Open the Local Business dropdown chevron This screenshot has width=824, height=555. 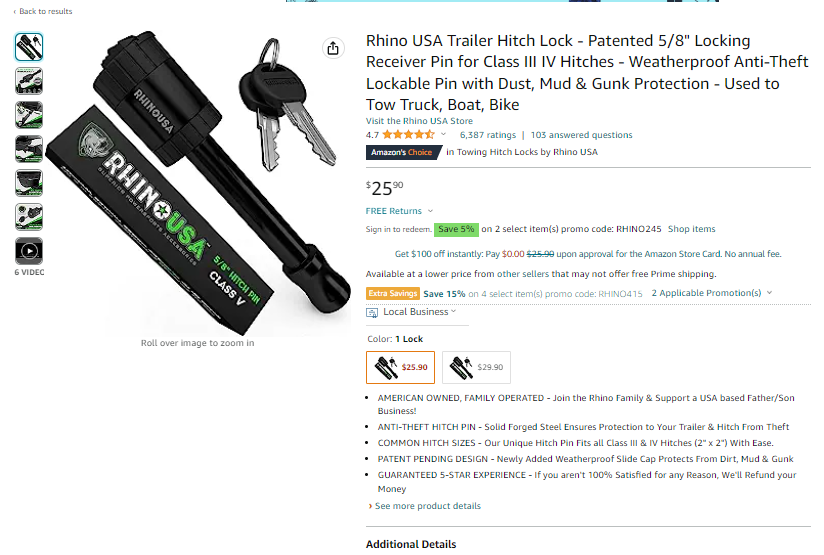[x=454, y=311]
